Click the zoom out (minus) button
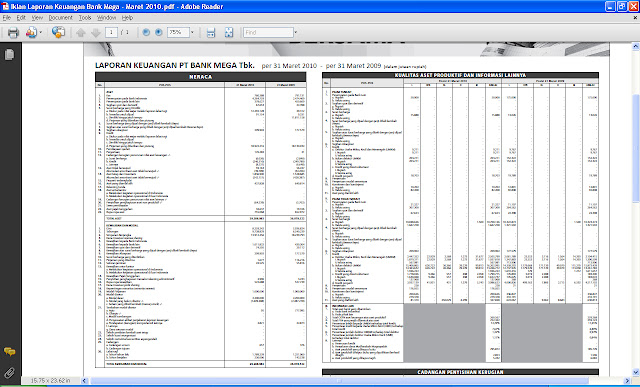Viewport: 640px width, 387px height. tap(146, 32)
